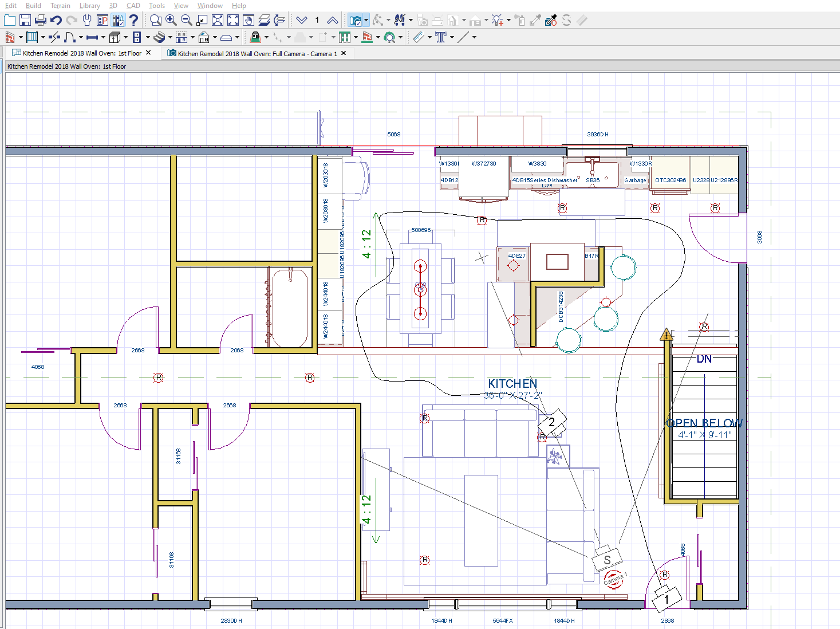Click the New Plan icon
The image size is (840, 629).
10,20
